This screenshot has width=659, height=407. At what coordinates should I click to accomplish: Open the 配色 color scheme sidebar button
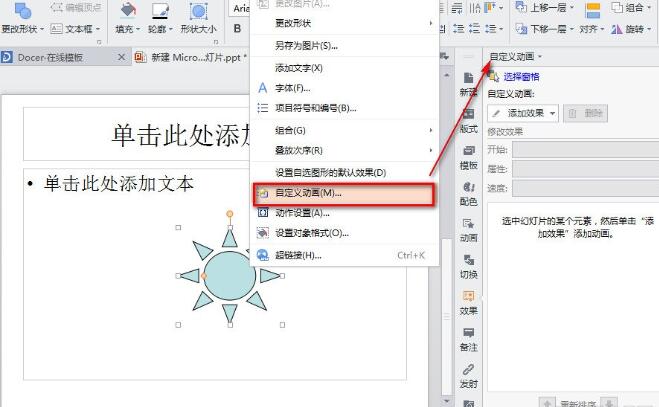[x=468, y=194]
